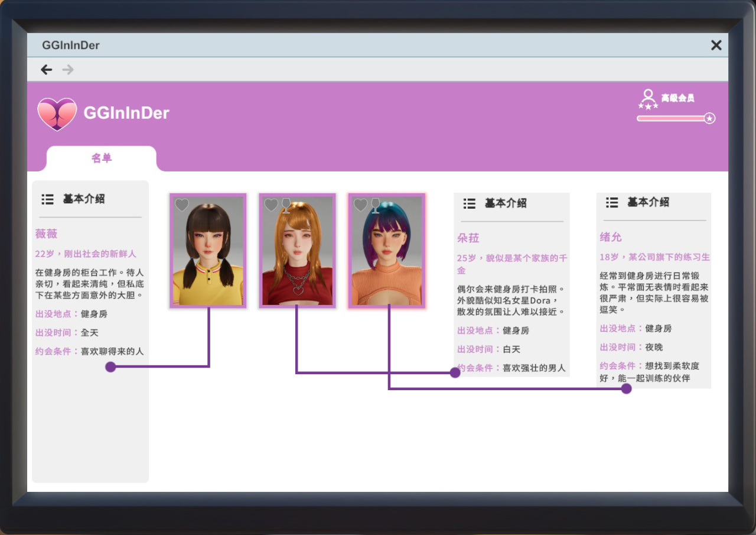Click the name 朵菈
The height and width of the screenshot is (535, 756).
coord(468,238)
